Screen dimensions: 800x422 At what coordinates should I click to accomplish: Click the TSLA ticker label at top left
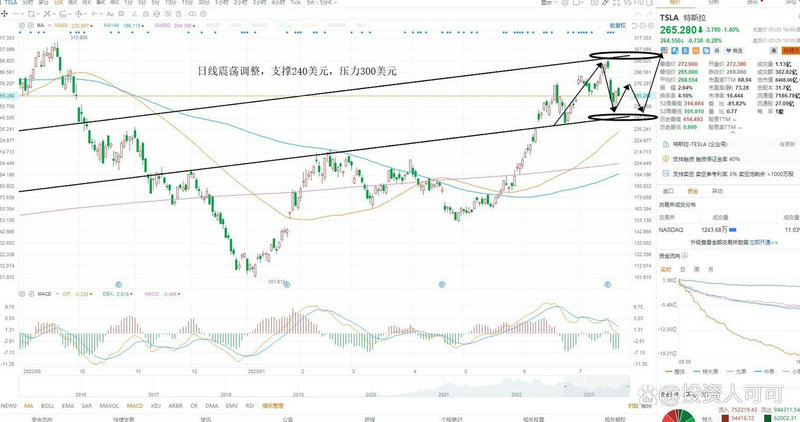pos(10,3)
